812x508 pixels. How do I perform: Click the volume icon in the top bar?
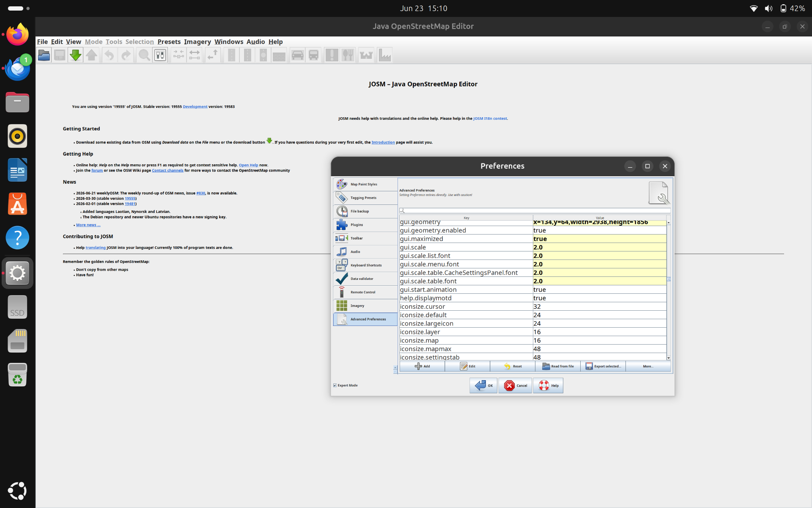(x=768, y=8)
